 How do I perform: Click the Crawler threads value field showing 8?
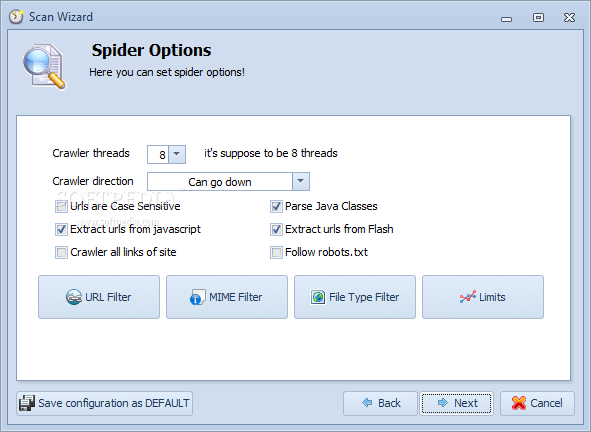click(x=158, y=155)
